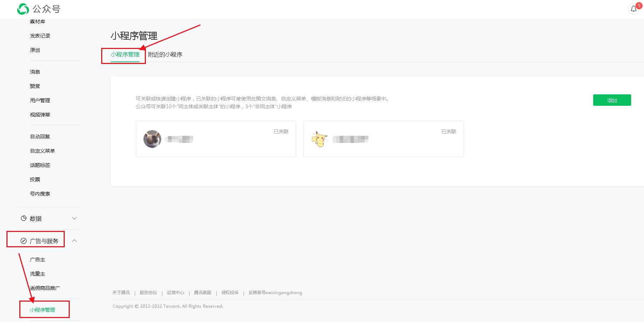Click the blurred name on cat card
The width and height of the screenshot is (644, 322).
click(x=179, y=139)
